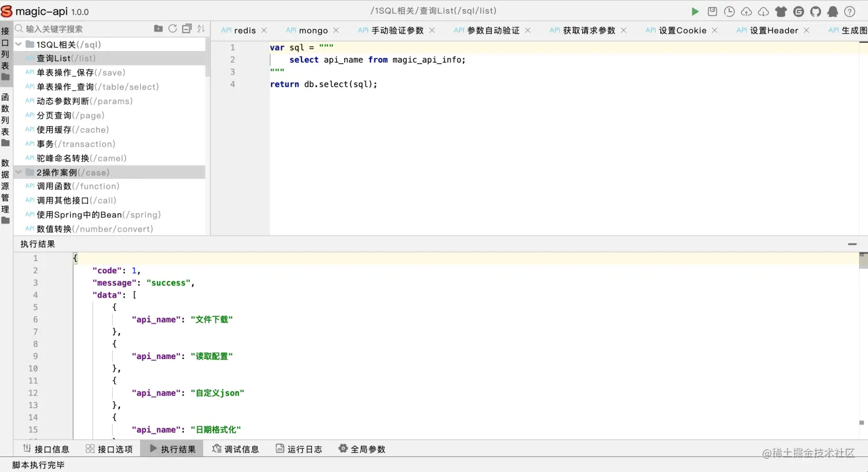Open the GitHub icon link
The image size is (868, 472).
[x=815, y=12]
